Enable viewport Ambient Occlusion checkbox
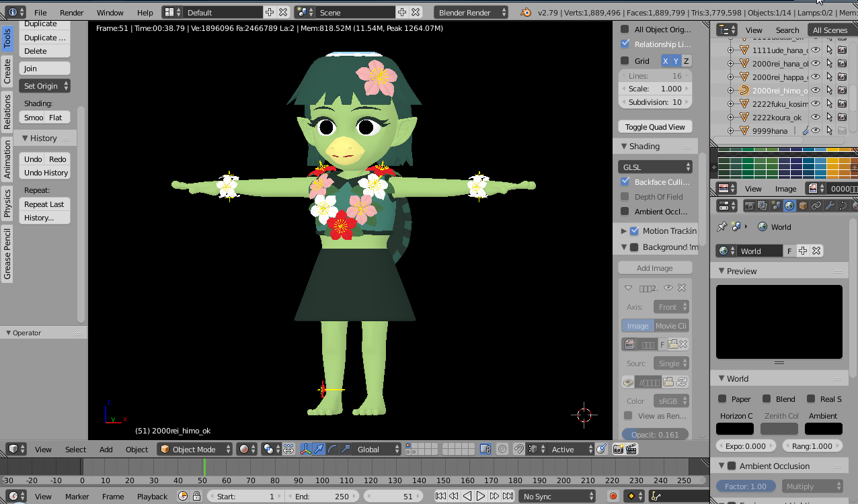 pyautogui.click(x=625, y=211)
